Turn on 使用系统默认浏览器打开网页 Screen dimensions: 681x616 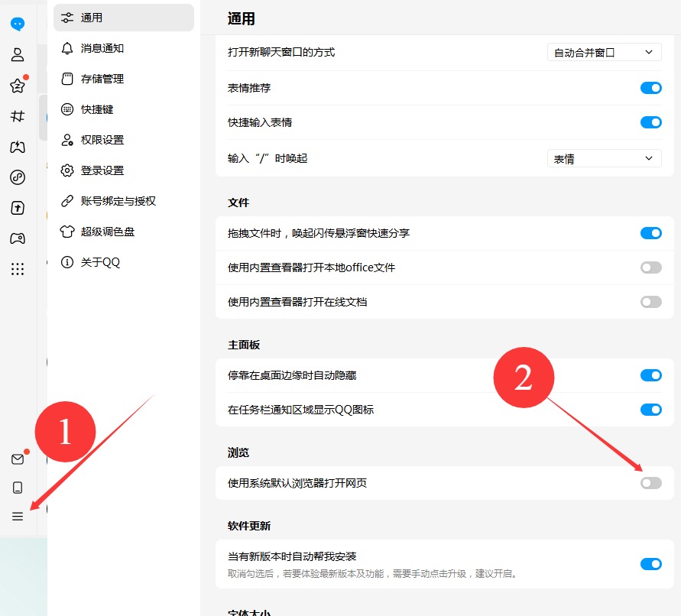650,483
